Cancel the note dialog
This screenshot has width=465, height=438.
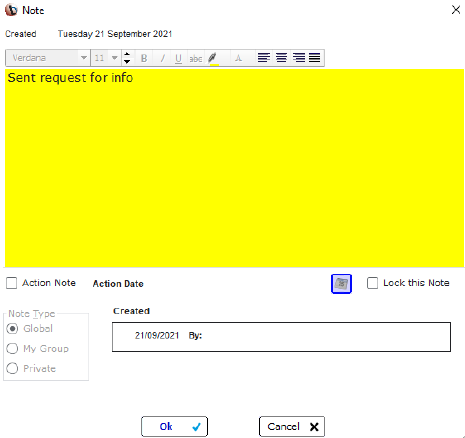click(x=292, y=426)
